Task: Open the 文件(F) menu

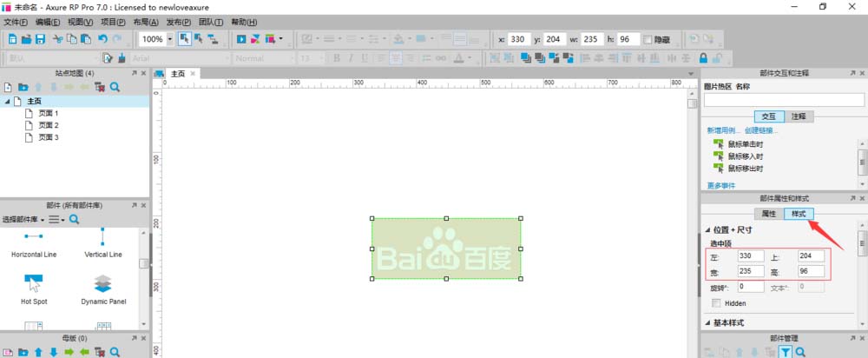Action: (x=16, y=23)
